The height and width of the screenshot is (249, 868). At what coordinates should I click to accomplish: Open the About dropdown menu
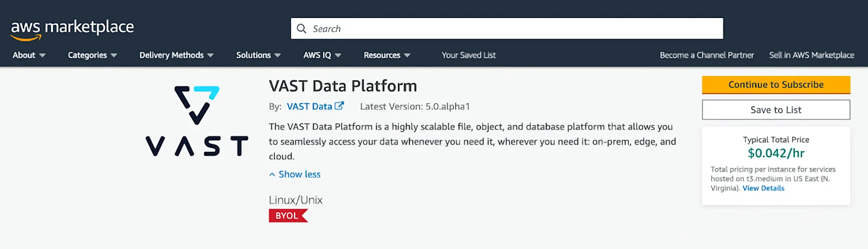coord(29,55)
